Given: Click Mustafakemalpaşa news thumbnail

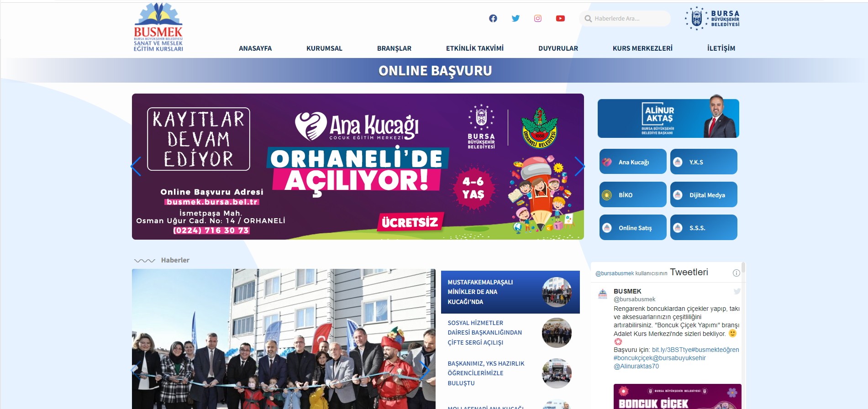Looking at the screenshot, I should coord(557,292).
